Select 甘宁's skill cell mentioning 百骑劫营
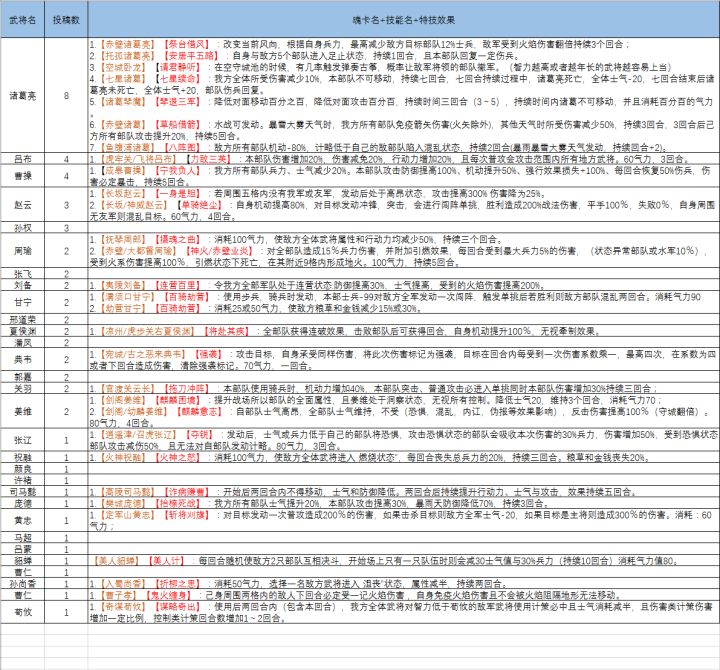This screenshot has height=670, width=720. click(404, 302)
